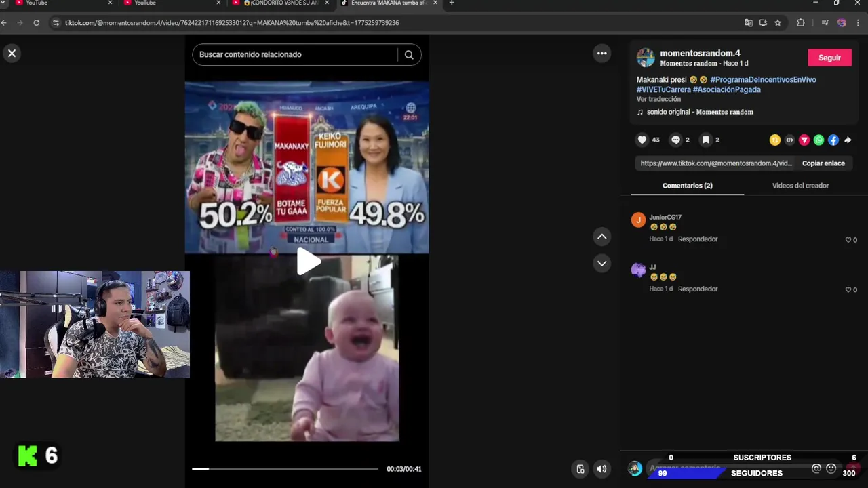This screenshot has width=868, height=488.
Task: Click 'Ver traducción' link
Action: point(658,99)
